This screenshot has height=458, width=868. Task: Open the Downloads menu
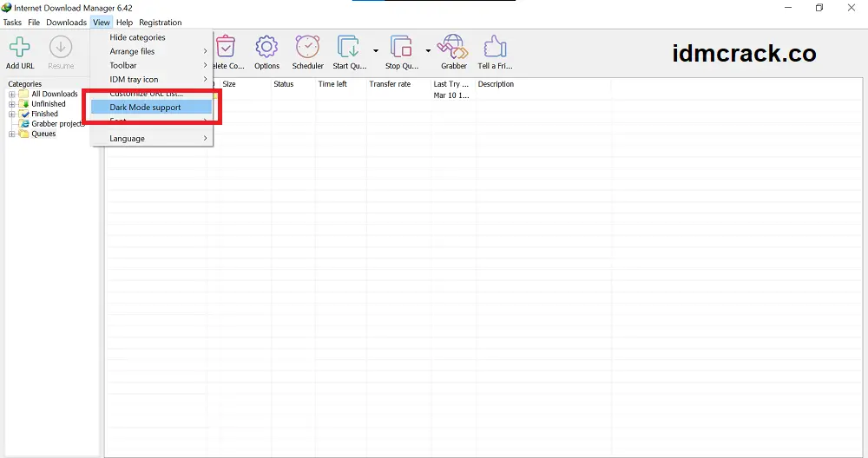click(x=67, y=23)
